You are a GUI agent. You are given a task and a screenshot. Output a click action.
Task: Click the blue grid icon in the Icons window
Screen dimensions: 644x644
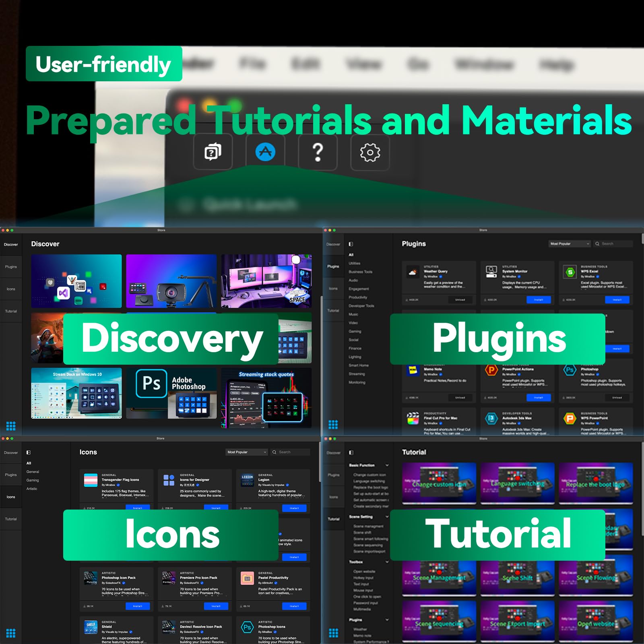(x=11, y=633)
